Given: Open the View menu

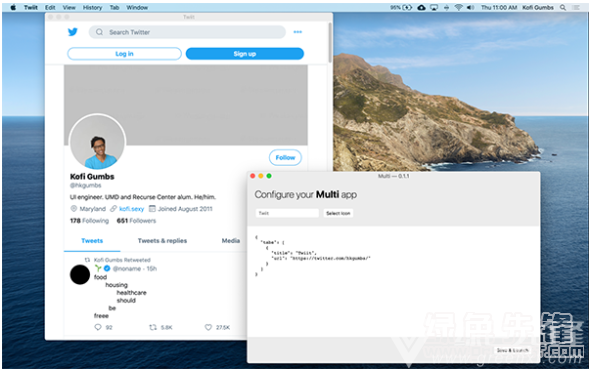Looking at the screenshot, I should pyautogui.click(x=69, y=7).
